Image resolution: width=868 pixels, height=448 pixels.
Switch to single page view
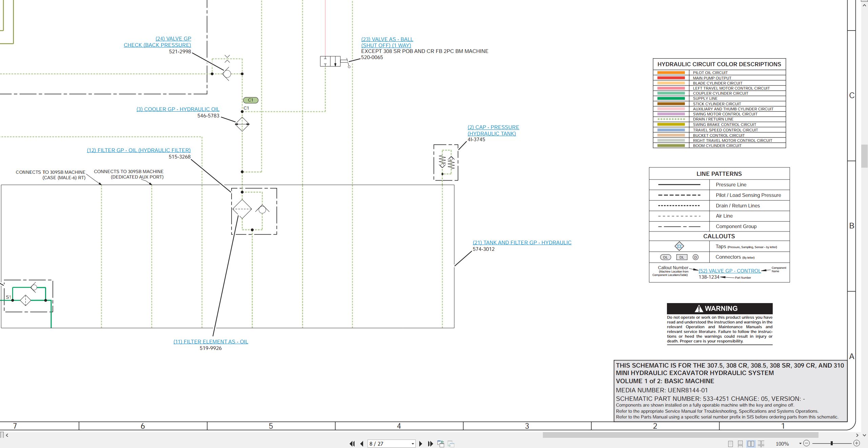730,444
